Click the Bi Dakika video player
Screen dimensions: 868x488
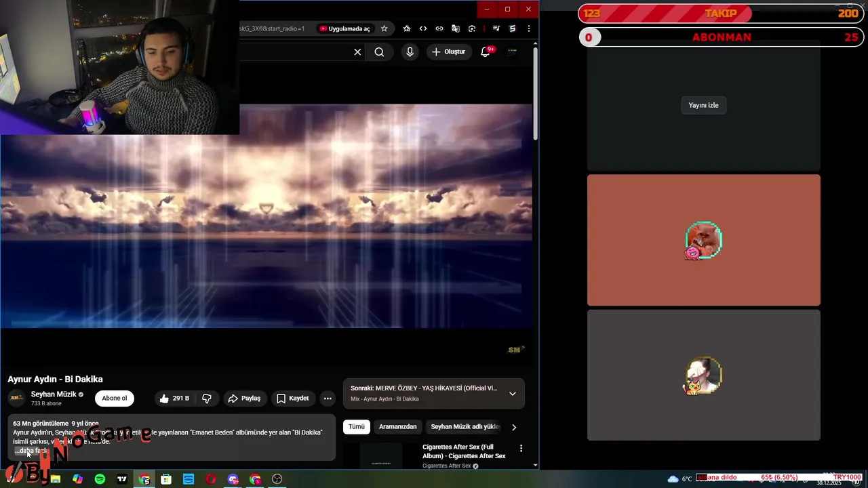(x=267, y=216)
